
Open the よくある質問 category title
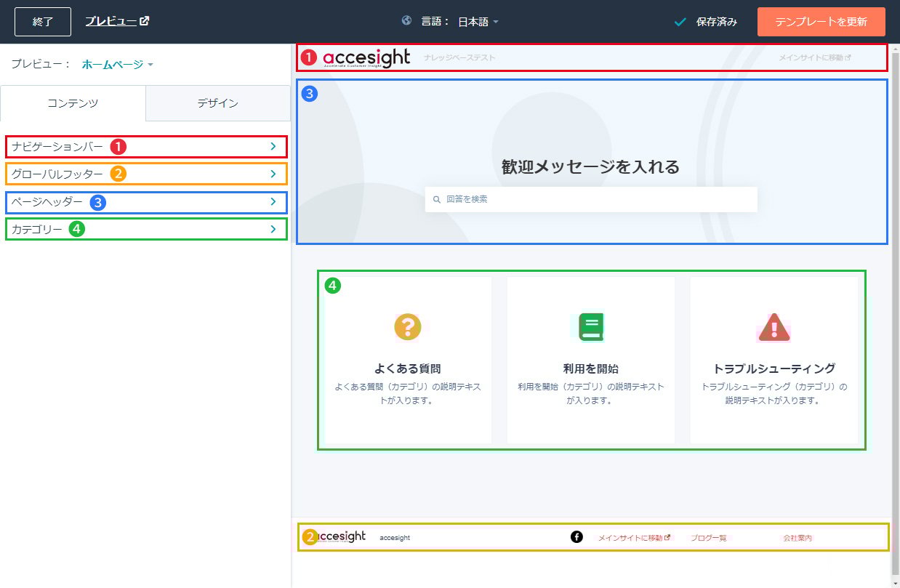(x=408, y=368)
